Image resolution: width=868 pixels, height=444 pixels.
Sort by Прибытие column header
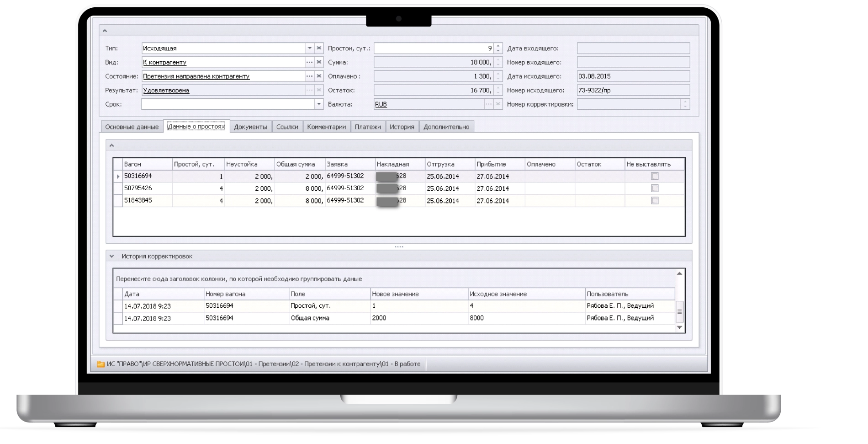(x=500, y=164)
